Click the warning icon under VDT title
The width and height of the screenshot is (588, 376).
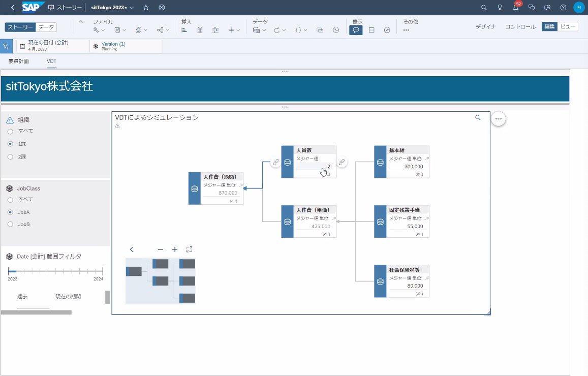117,126
